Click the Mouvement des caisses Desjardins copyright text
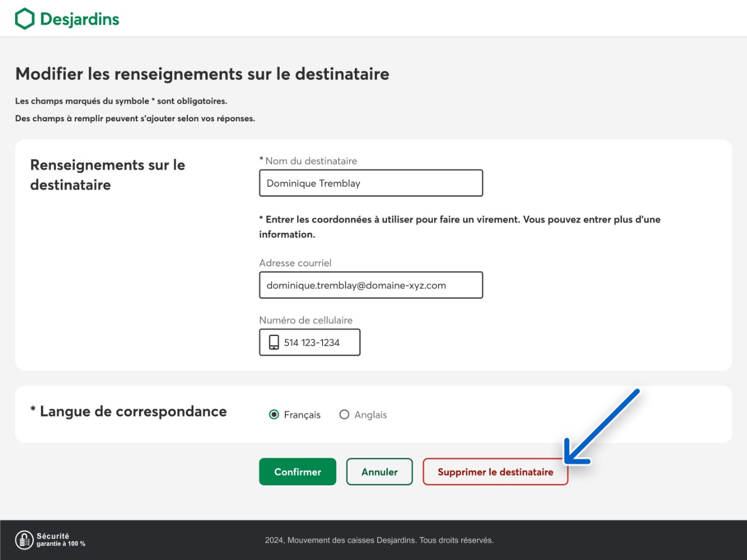Viewport: 747px width, 560px height. tap(379, 540)
